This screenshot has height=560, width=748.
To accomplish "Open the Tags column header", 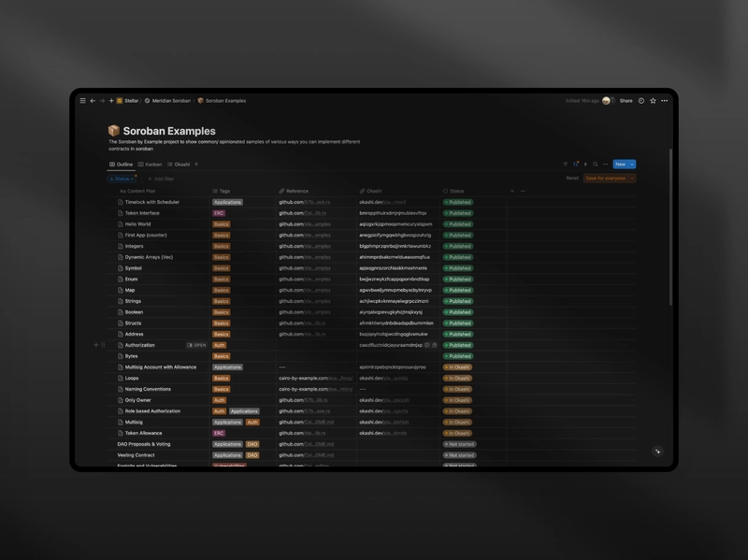I will [222, 191].
